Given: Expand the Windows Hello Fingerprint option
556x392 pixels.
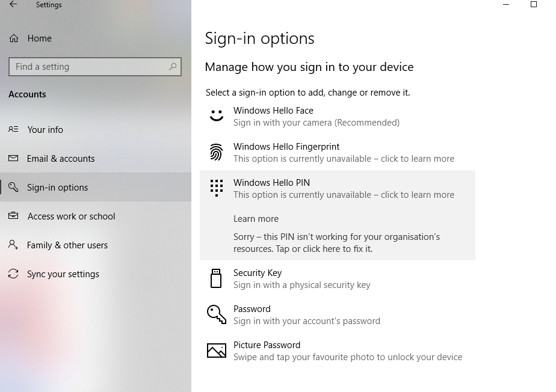Looking at the screenshot, I should click(x=338, y=152).
